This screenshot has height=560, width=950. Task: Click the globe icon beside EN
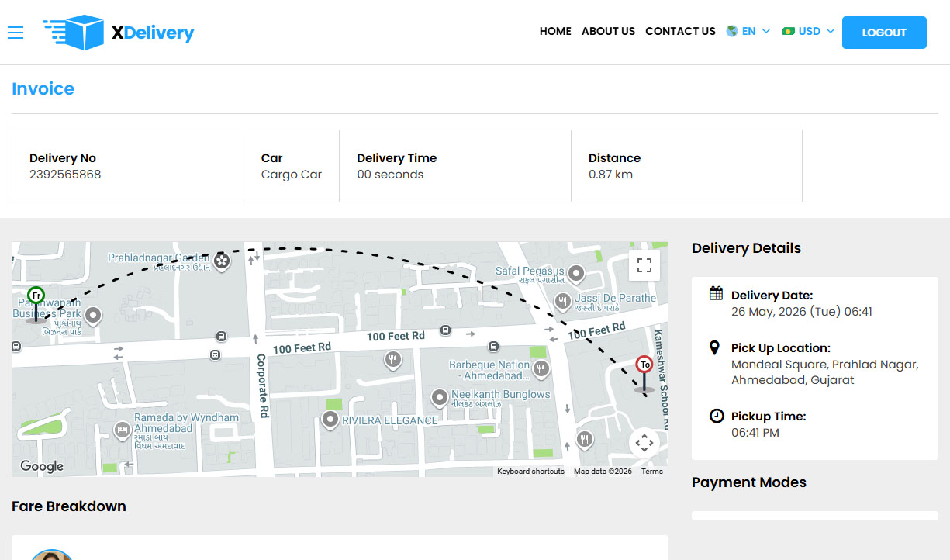(732, 32)
